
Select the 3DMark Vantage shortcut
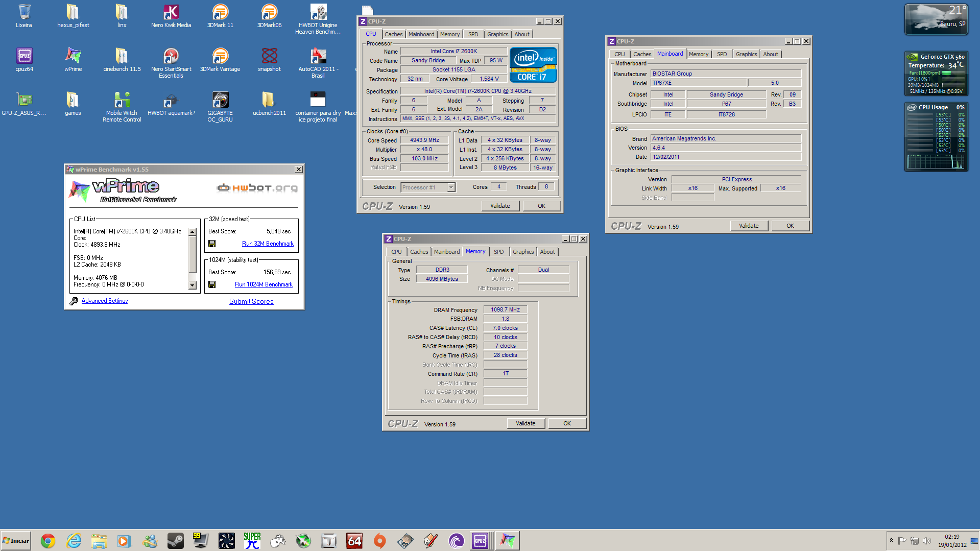click(220, 60)
